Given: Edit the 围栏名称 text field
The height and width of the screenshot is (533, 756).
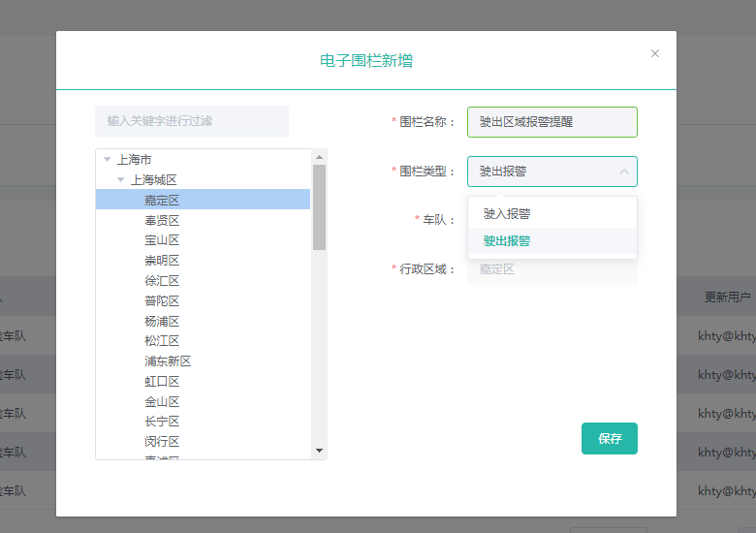Looking at the screenshot, I should [x=551, y=122].
